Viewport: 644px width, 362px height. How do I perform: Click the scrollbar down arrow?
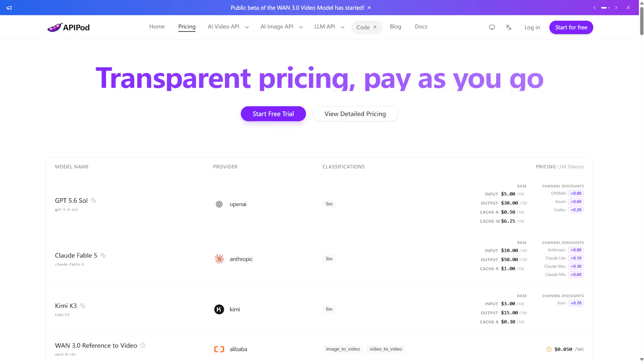pyautogui.click(x=642, y=359)
